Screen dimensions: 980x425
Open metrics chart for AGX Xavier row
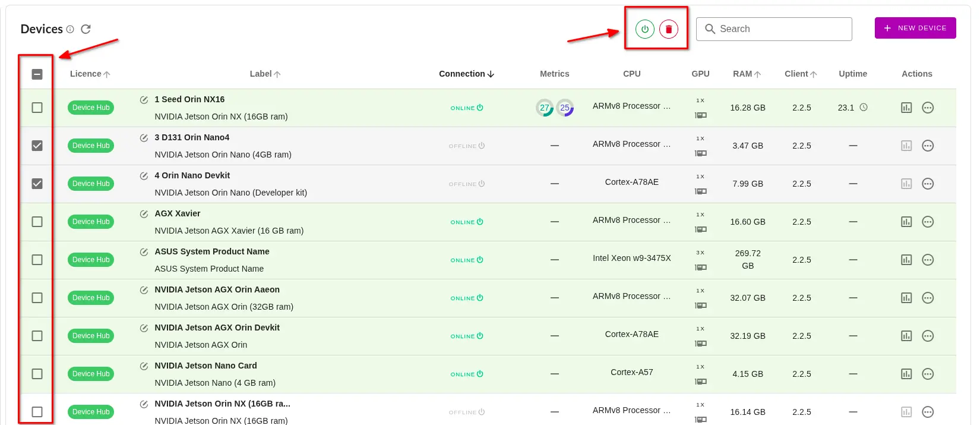pos(906,222)
